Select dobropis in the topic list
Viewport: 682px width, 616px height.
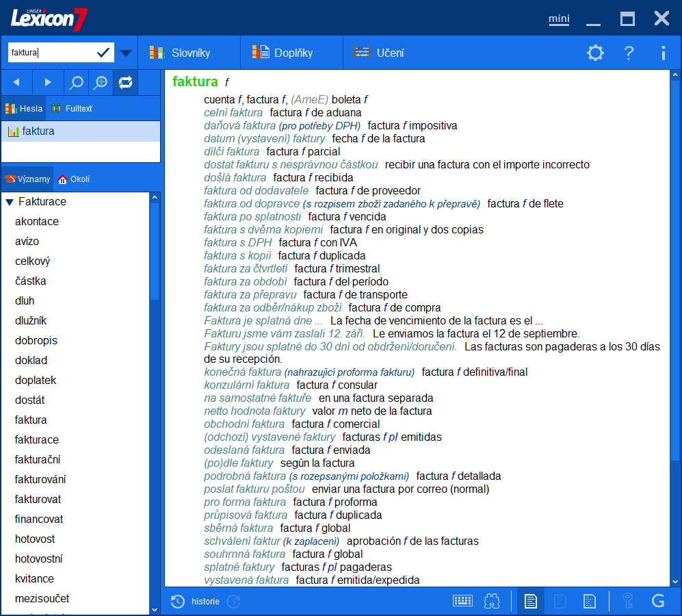[x=36, y=340]
